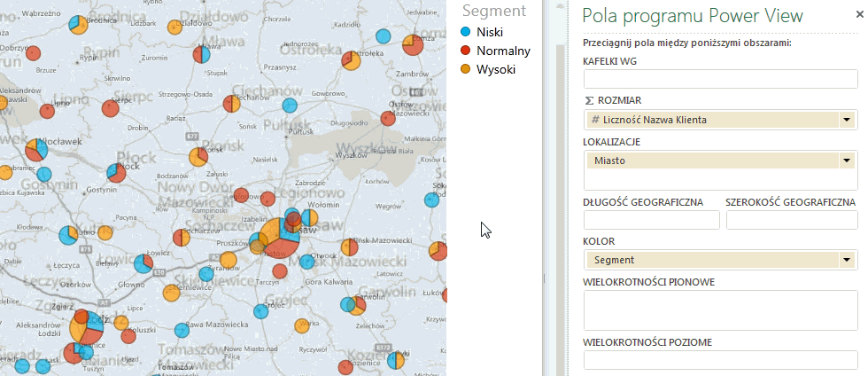
Task: Select the Ostrołęka pie chart bubble
Action: tap(413, 43)
